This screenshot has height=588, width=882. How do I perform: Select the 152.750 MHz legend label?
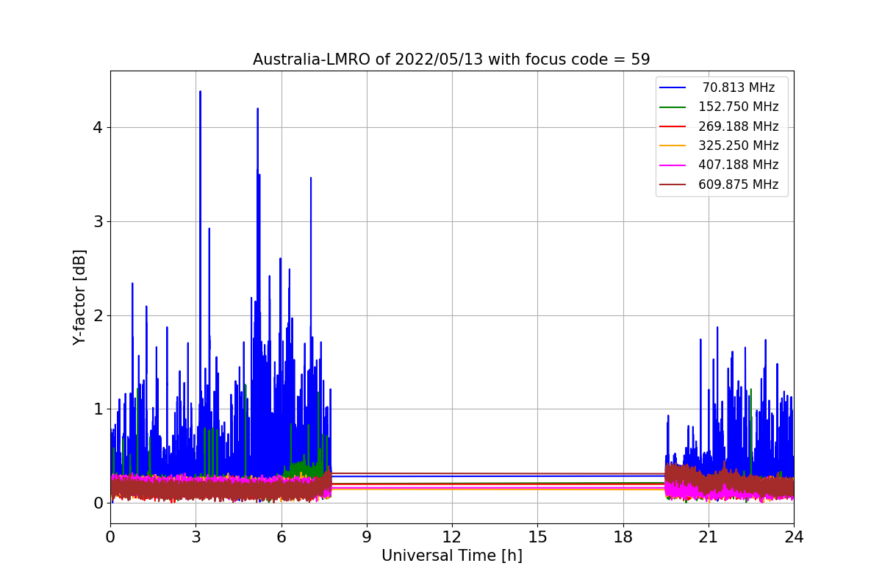pos(739,107)
